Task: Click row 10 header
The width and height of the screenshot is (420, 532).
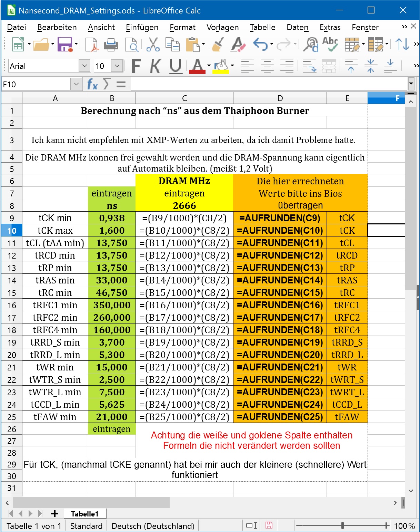Action: tap(12, 230)
